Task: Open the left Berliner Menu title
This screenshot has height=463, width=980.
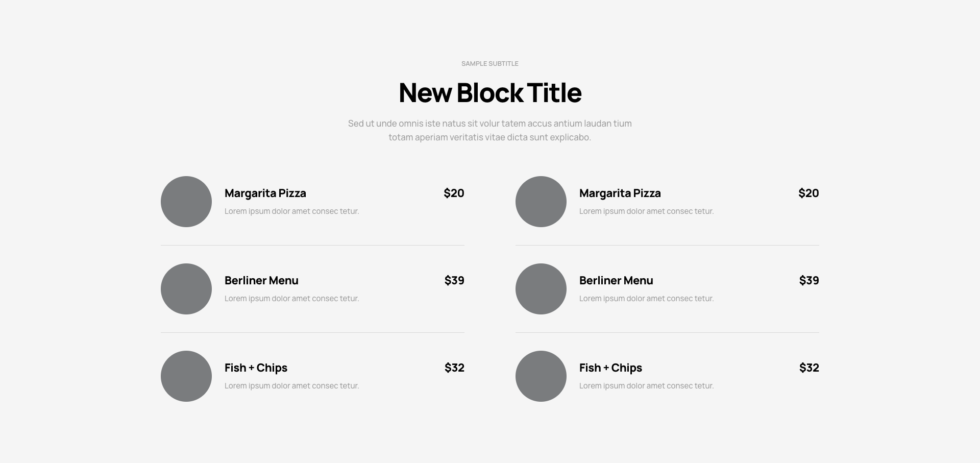Action: 261,280
